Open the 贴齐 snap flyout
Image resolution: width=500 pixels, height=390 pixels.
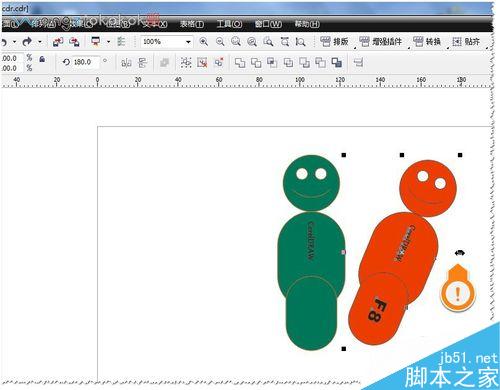466,42
